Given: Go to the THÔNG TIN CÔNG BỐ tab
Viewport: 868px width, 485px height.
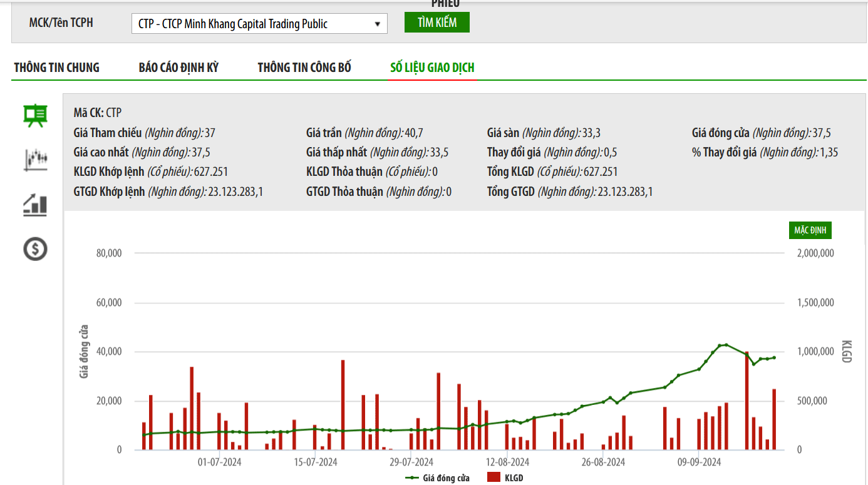Looking at the screenshot, I should tap(304, 68).
